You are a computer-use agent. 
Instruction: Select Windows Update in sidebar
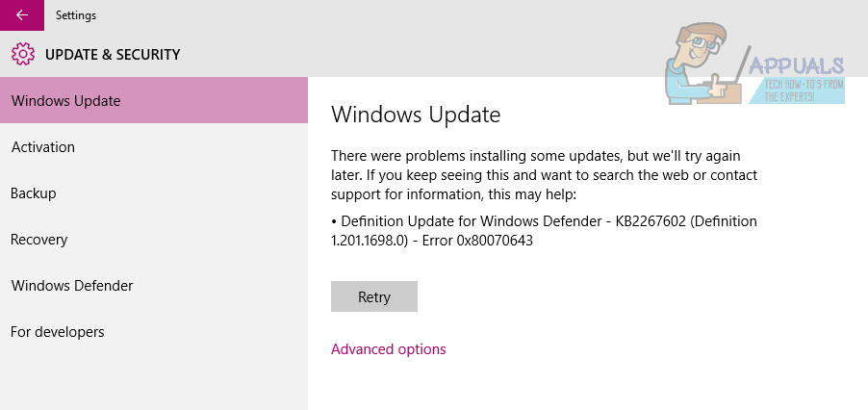[65, 101]
